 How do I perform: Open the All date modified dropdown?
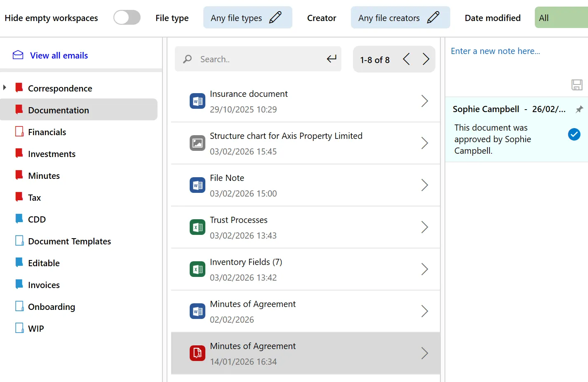[x=543, y=17]
